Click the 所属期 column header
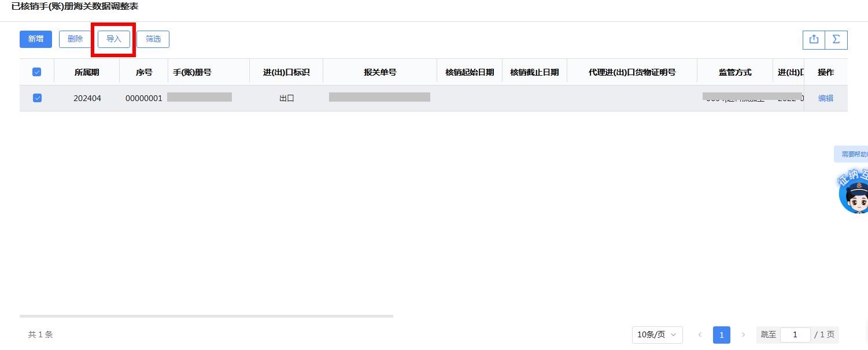The image size is (868, 350). (x=87, y=72)
